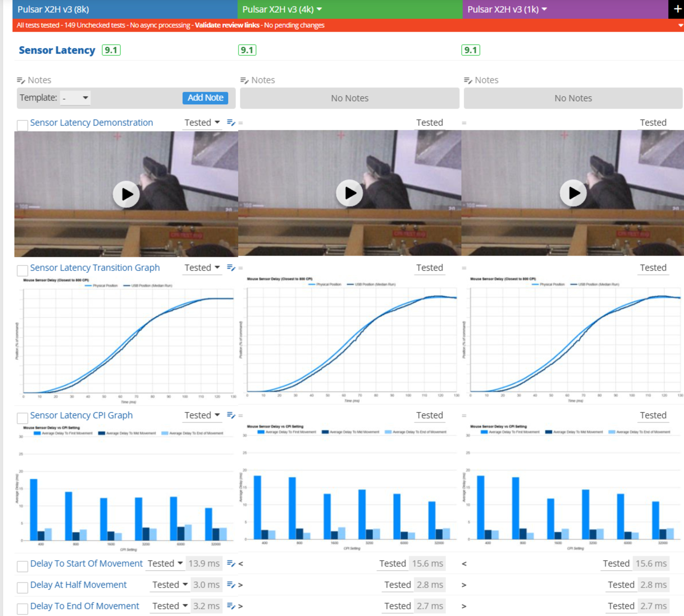Viewport: 684px width, 616px height.
Task: Switch to the Pulsar X2H v3 (8k) tab
Action: (x=53, y=9)
